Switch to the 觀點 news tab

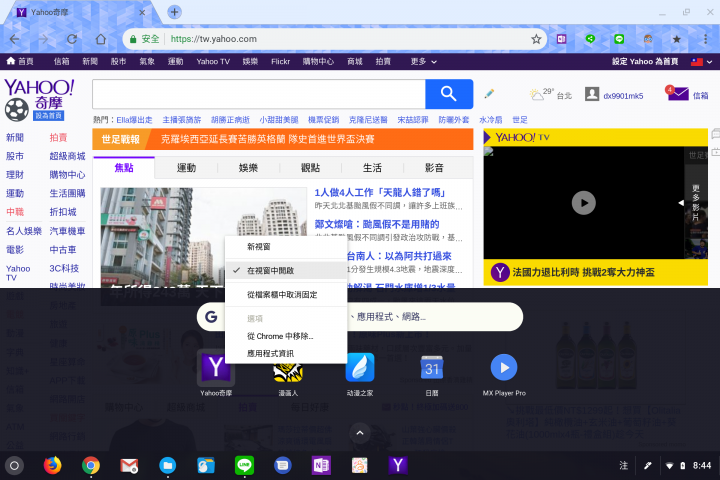tap(310, 168)
